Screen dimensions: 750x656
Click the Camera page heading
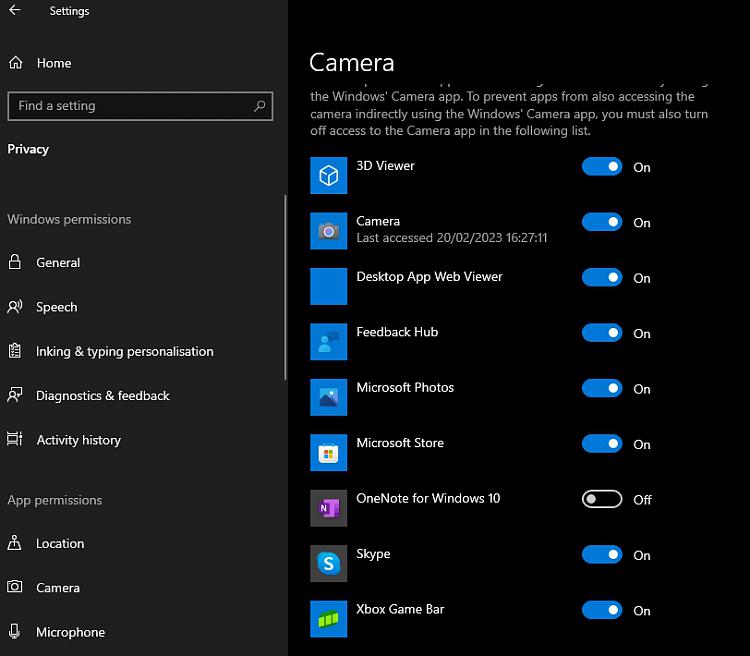[352, 63]
